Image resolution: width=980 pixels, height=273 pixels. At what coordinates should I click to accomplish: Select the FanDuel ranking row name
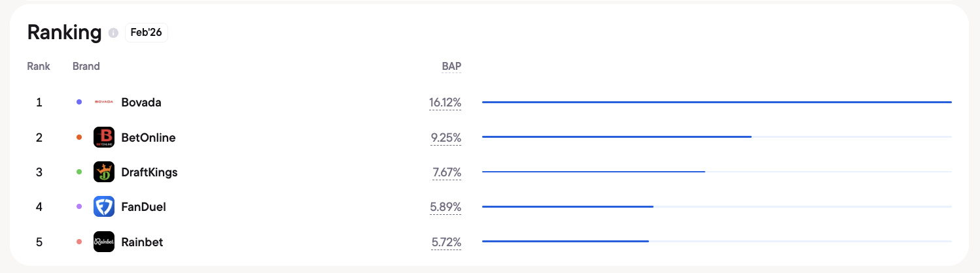click(x=144, y=206)
